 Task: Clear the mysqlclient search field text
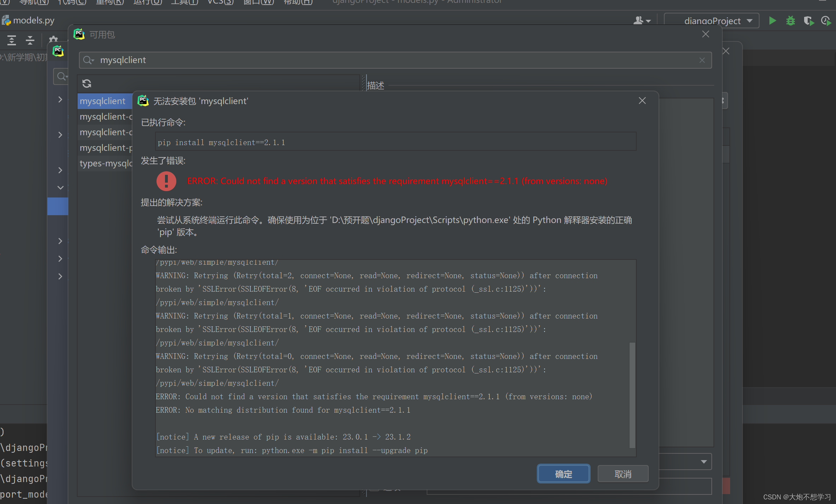702,61
